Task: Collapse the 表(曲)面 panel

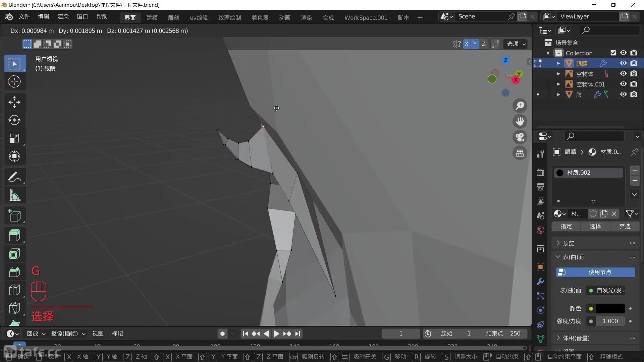Action: tap(596, 257)
